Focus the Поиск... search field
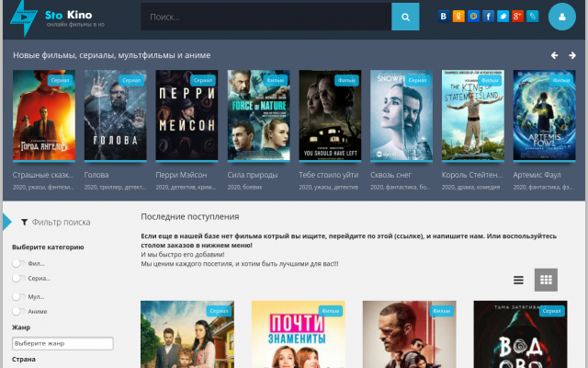 [266, 17]
